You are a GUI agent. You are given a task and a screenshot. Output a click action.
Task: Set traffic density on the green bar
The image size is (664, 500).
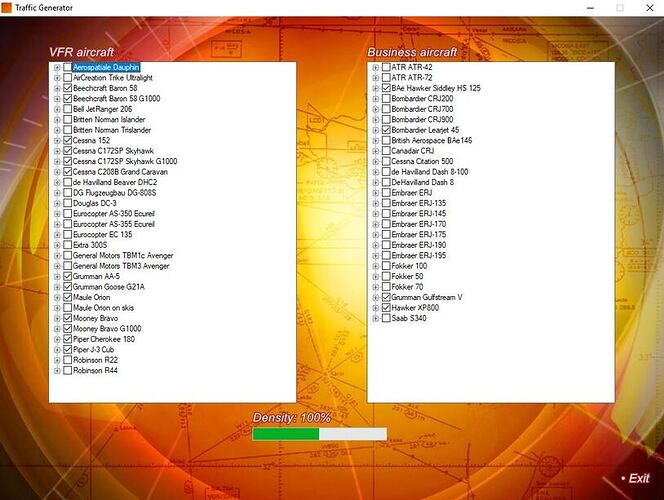[x=320, y=434]
